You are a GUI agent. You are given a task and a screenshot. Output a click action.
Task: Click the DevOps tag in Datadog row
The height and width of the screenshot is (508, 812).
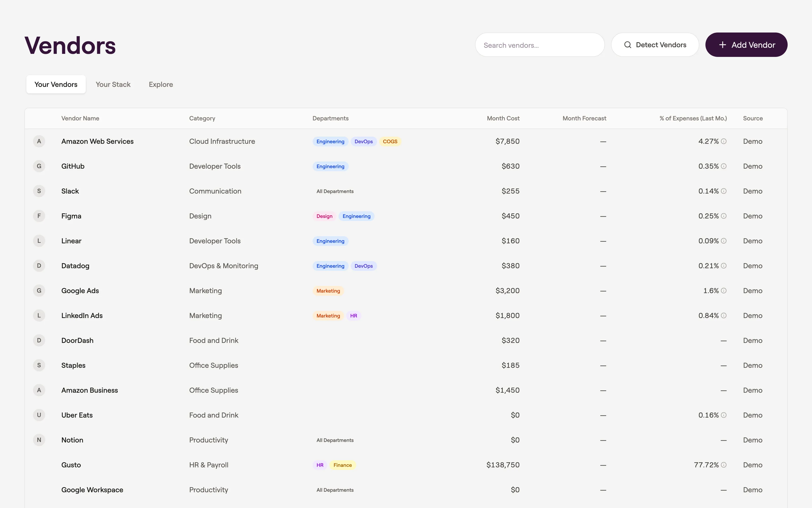[364, 266]
